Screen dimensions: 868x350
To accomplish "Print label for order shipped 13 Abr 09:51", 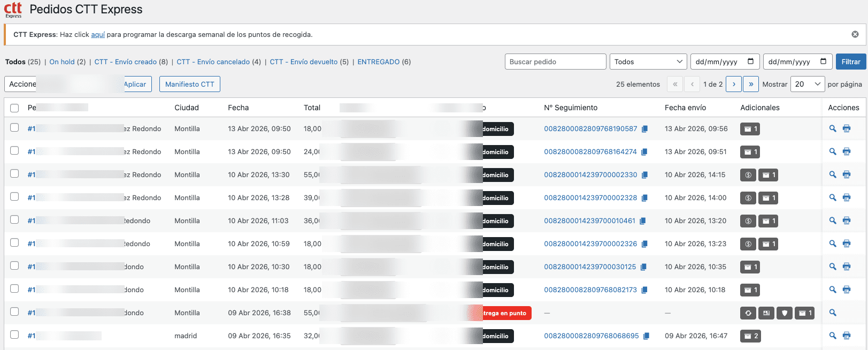I will (x=847, y=151).
